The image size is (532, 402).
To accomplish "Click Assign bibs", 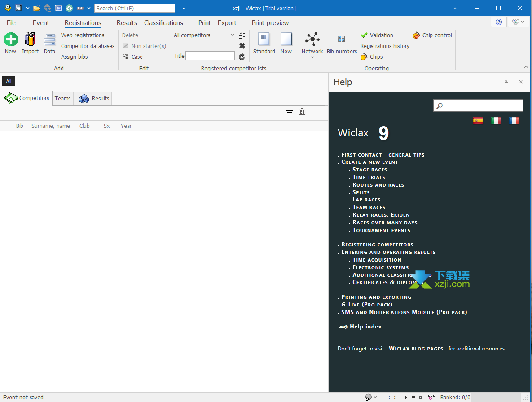I will coord(75,57).
